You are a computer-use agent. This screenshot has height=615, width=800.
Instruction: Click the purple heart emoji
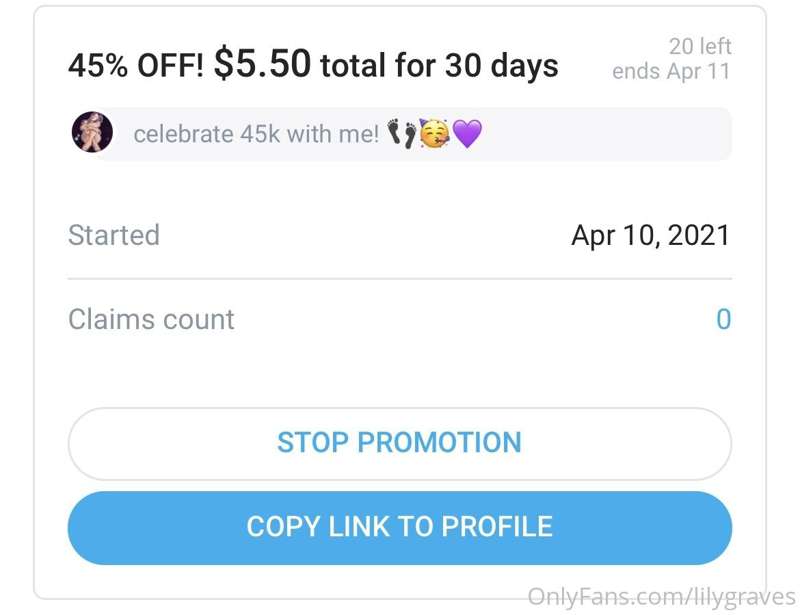click(x=467, y=134)
